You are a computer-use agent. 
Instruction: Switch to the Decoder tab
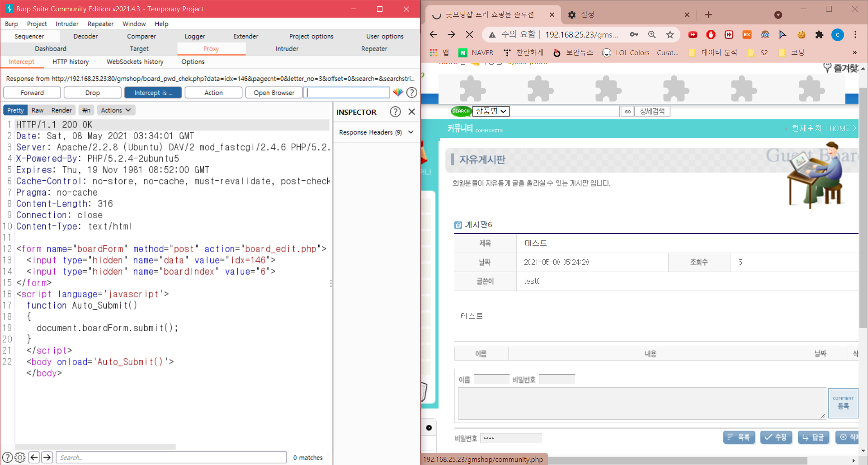(85, 36)
